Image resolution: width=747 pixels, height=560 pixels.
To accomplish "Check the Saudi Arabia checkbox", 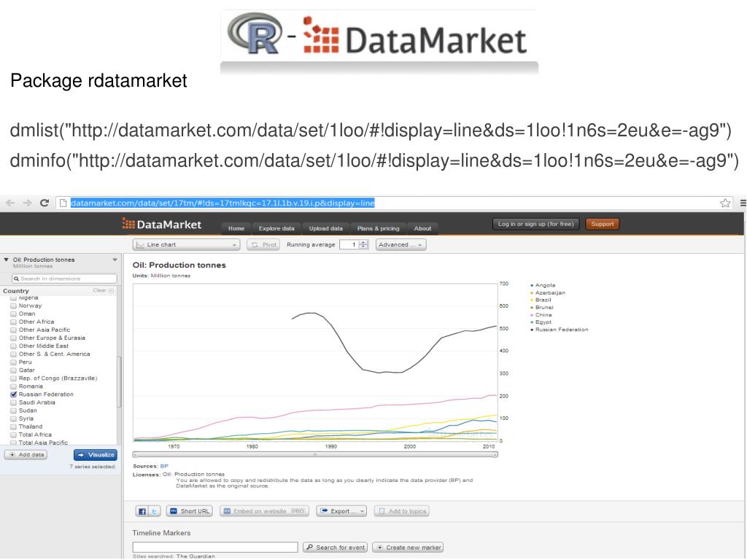I will point(14,402).
